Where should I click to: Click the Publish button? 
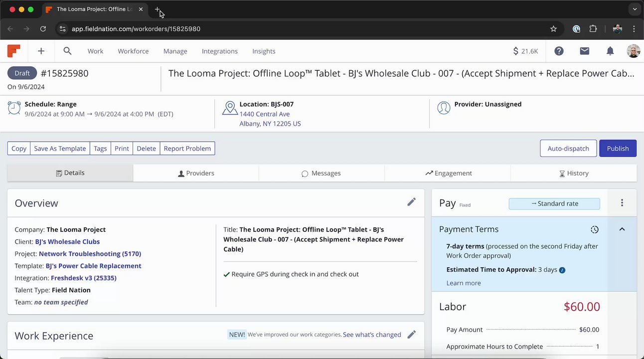(x=618, y=148)
